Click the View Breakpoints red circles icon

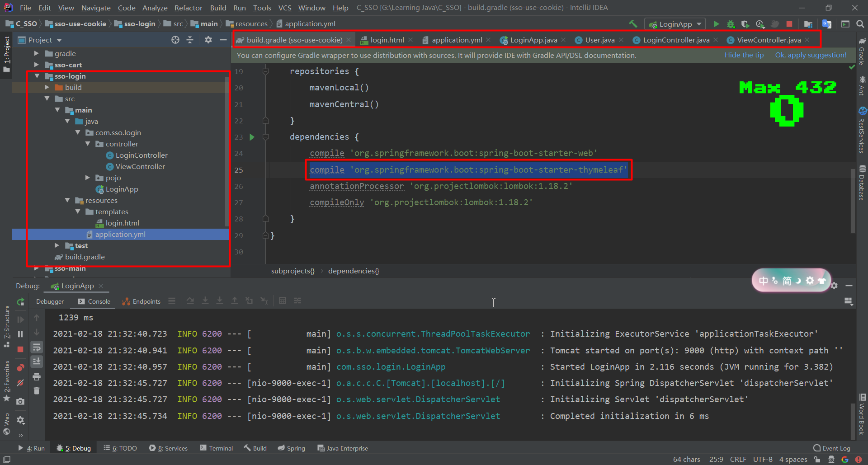tap(20, 367)
